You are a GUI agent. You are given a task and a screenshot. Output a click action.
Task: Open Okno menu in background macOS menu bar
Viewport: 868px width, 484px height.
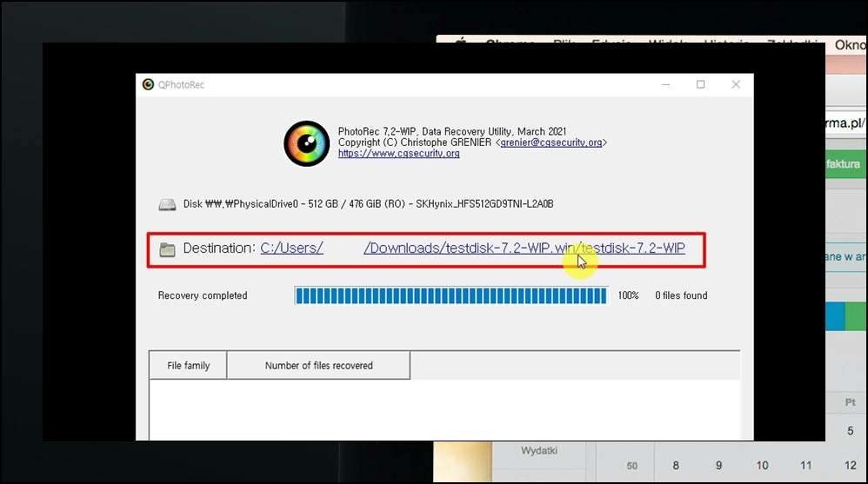[x=850, y=45]
